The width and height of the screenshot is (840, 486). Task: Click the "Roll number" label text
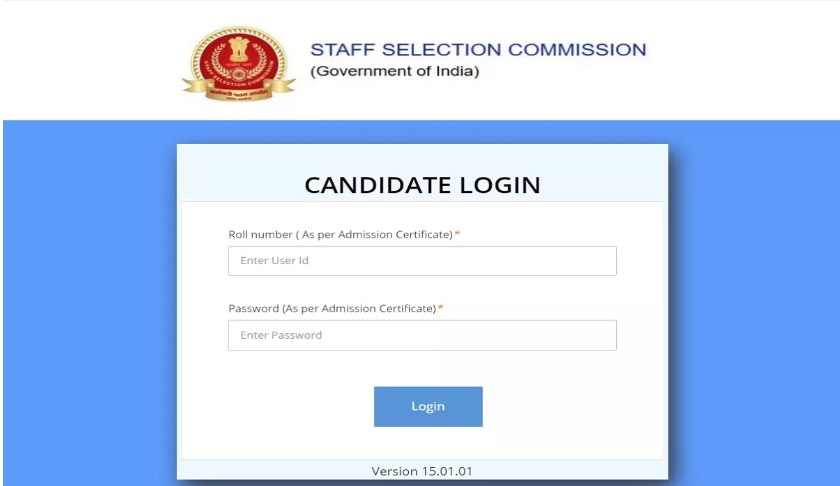point(259,234)
